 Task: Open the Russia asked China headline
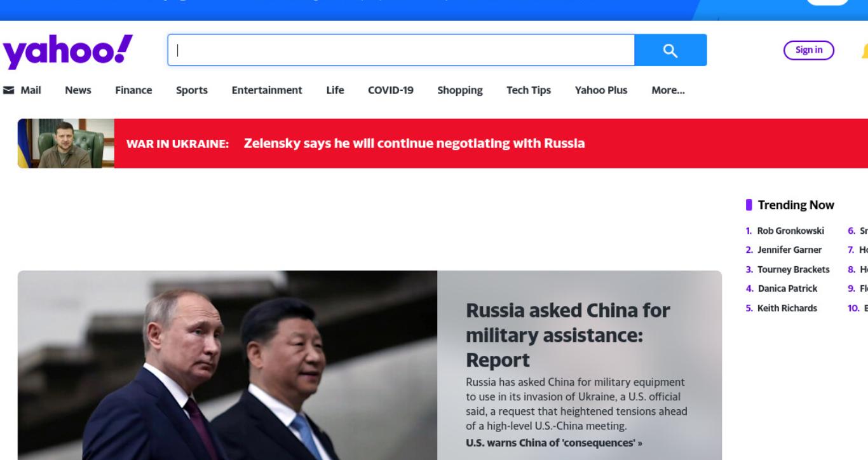click(567, 335)
